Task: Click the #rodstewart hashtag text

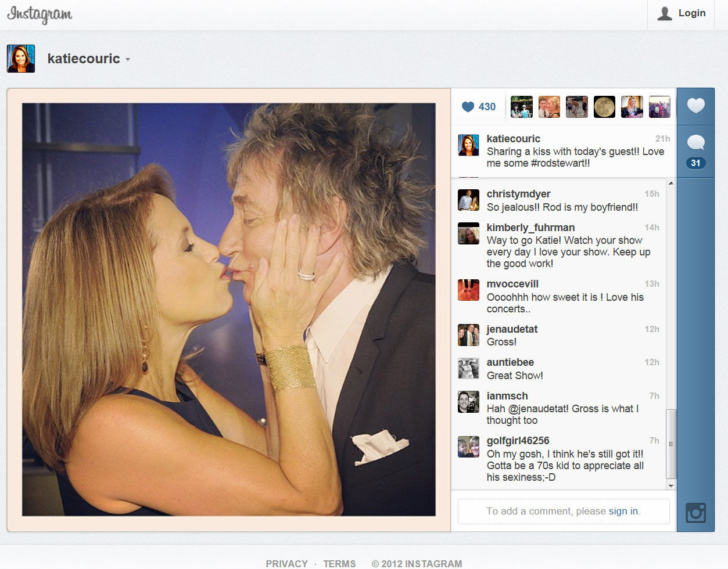Action: click(559, 163)
